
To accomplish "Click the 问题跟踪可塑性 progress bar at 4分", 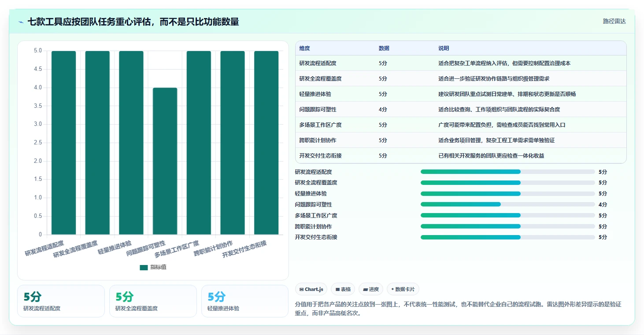I will pyautogui.click(x=508, y=204).
